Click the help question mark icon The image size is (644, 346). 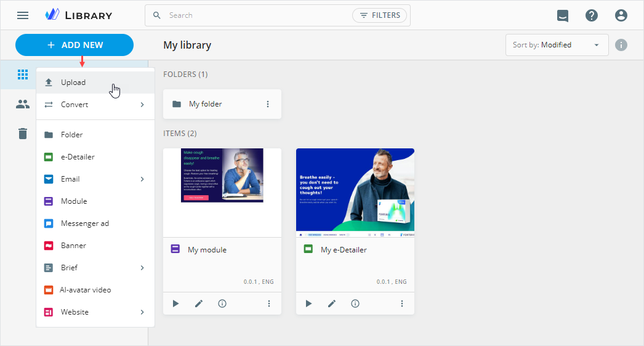pyautogui.click(x=592, y=15)
